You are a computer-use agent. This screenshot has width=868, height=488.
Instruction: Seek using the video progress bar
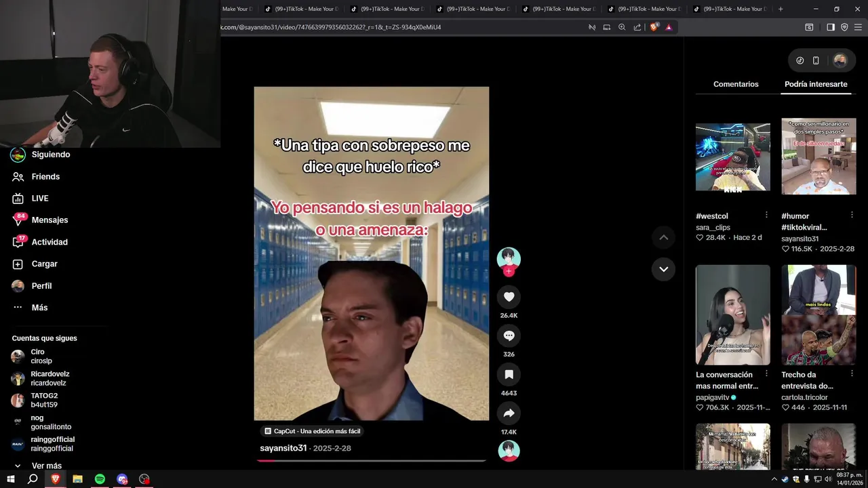372,460
